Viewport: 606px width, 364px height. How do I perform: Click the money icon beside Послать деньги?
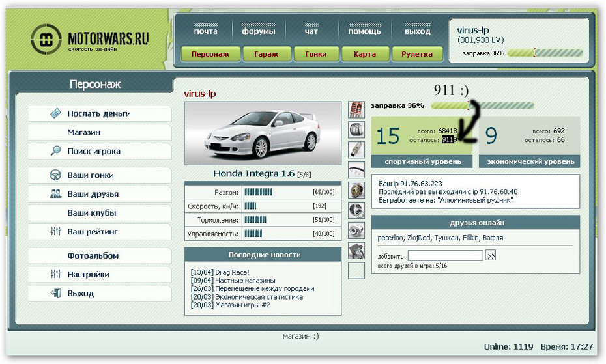point(55,113)
